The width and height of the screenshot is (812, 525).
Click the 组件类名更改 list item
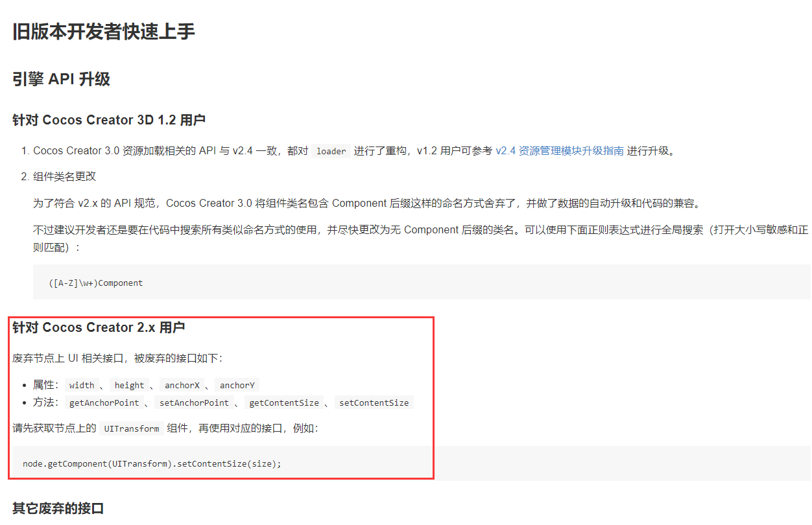coord(65,176)
